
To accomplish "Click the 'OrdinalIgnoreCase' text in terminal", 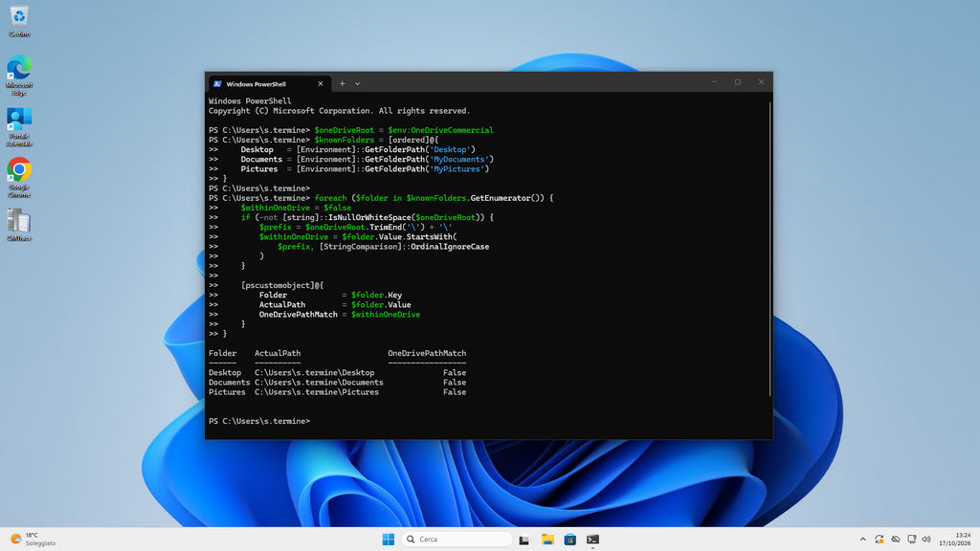I will (x=450, y=247).
